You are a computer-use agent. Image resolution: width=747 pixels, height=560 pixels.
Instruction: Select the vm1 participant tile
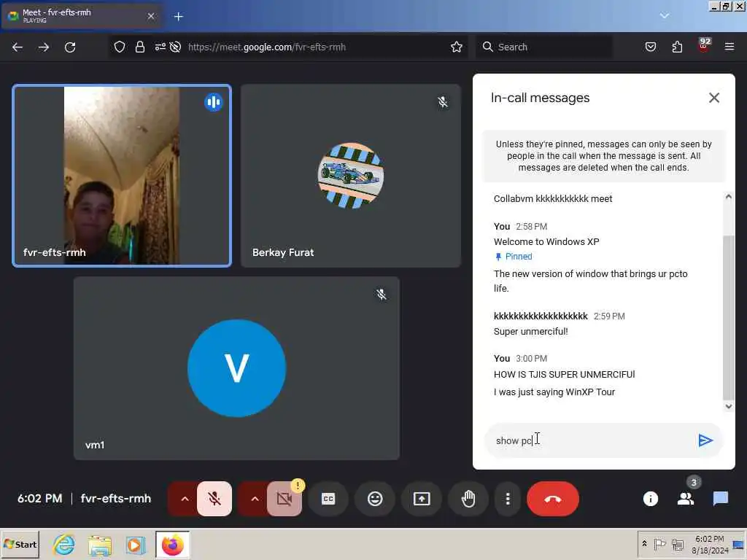pyautogui.click(x=237, y=368)
